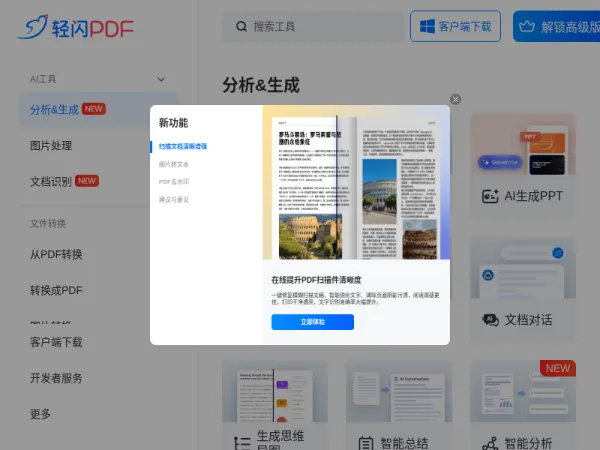Click 更多 in the sidebar
This screenshot has width=600, height=450.
click(x=41, y=414)
